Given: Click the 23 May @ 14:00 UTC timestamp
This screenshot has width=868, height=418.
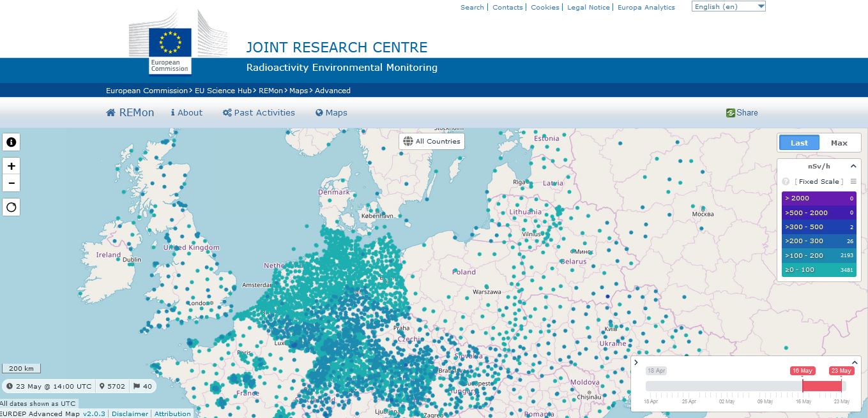Looking at the screenshot, I should (x=54, y=386).
